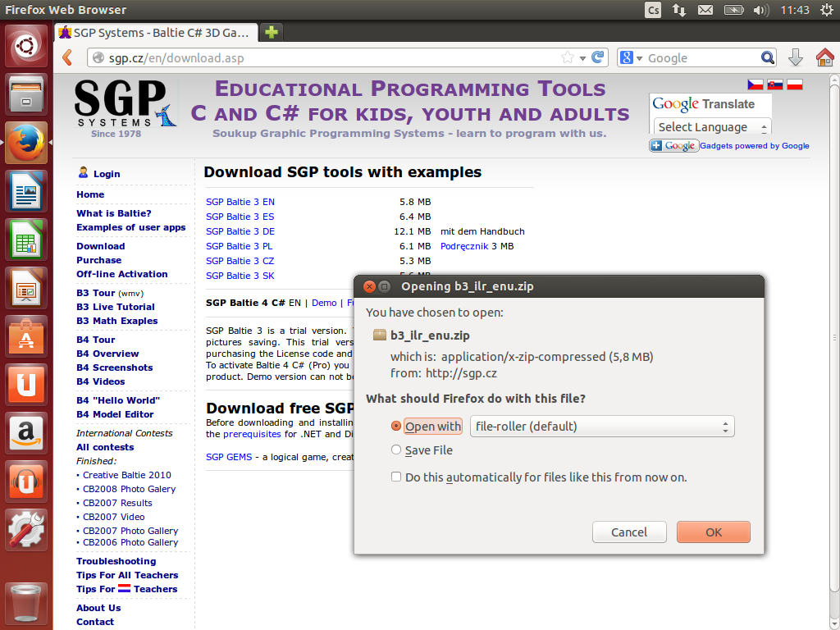Click the "SGP Baltie 3 DE" download link

240,231
